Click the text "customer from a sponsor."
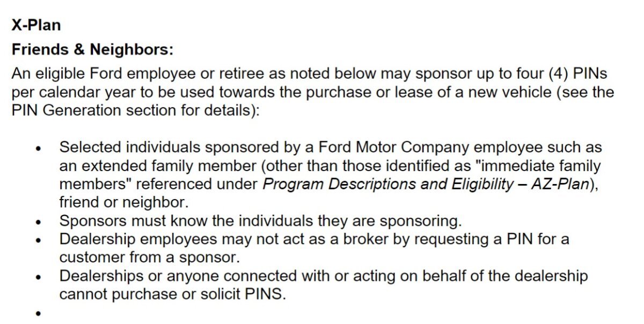 [x=149, y=257]
